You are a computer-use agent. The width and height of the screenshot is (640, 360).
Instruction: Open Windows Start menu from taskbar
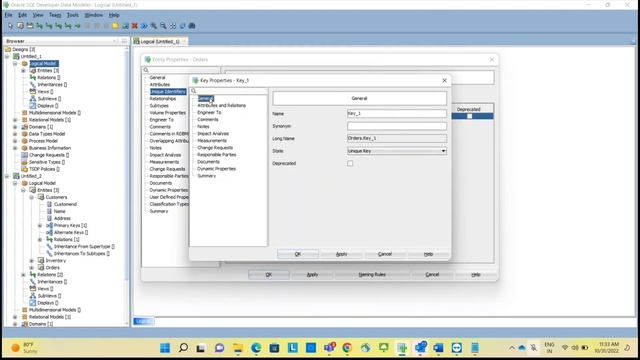point(165,348)
